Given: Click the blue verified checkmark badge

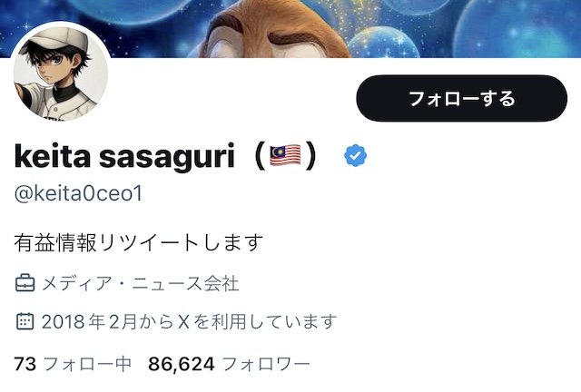Looking at the screenshot, I should click(x=355, y=155).
